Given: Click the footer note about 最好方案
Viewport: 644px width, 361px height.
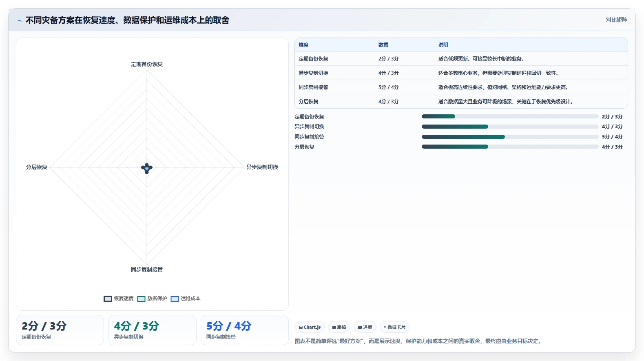Looking at the screenshot, I should [x=419, y=341].
